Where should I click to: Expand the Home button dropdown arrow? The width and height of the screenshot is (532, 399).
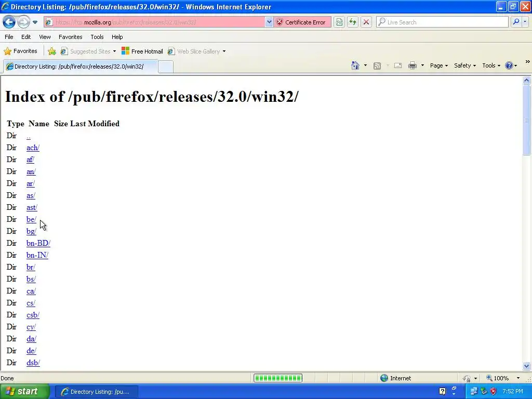(365, 65)
